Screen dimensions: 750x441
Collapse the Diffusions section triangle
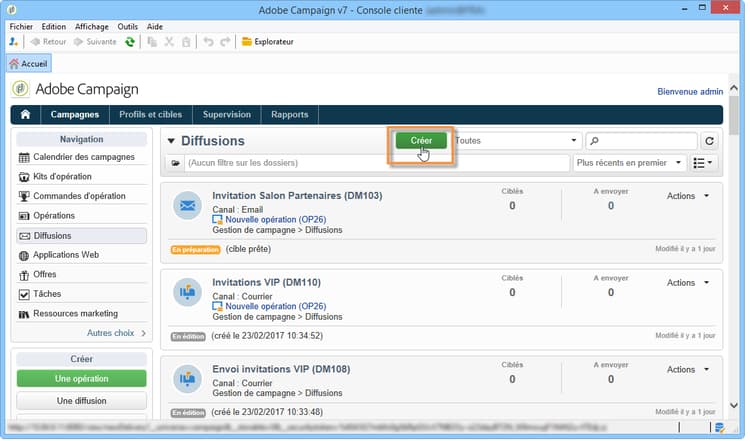(171, 141)
